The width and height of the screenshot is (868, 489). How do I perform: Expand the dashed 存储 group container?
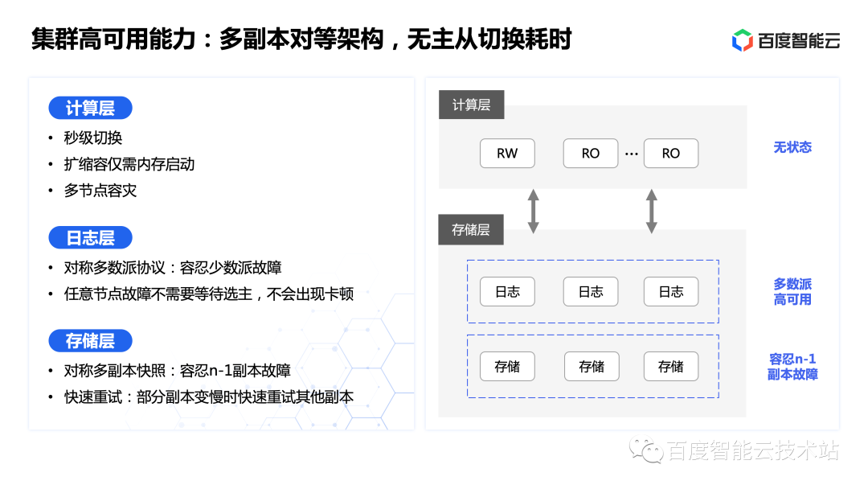pyautogui.click(x=593, y=366)
